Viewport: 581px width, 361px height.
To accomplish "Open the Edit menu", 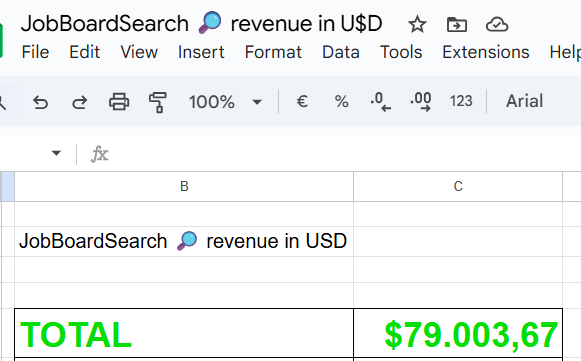I will pyautogui.click(x=84, y=52).
